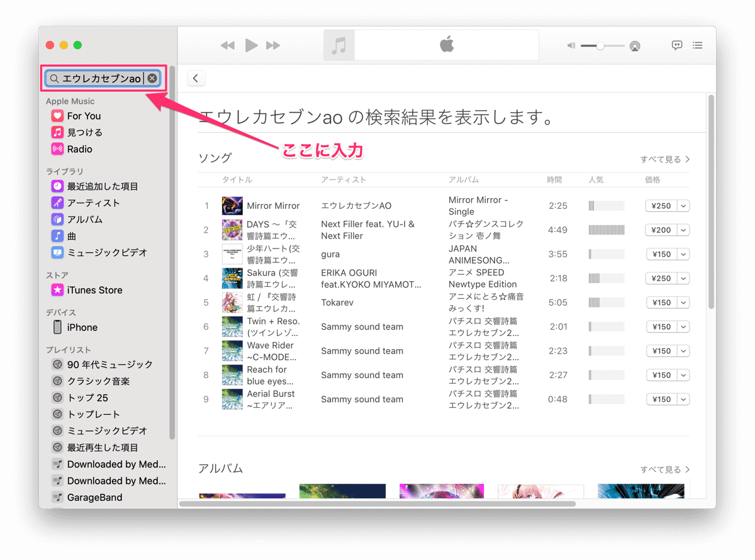The image size is (755, 560).
Task: Sort by 時間 column header
Action: 554,180
